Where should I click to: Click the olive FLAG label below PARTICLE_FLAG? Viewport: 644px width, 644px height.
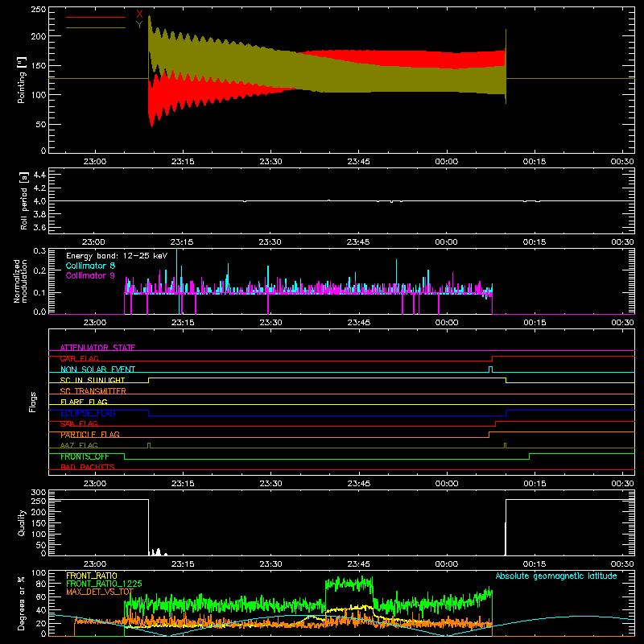[79, 446]
